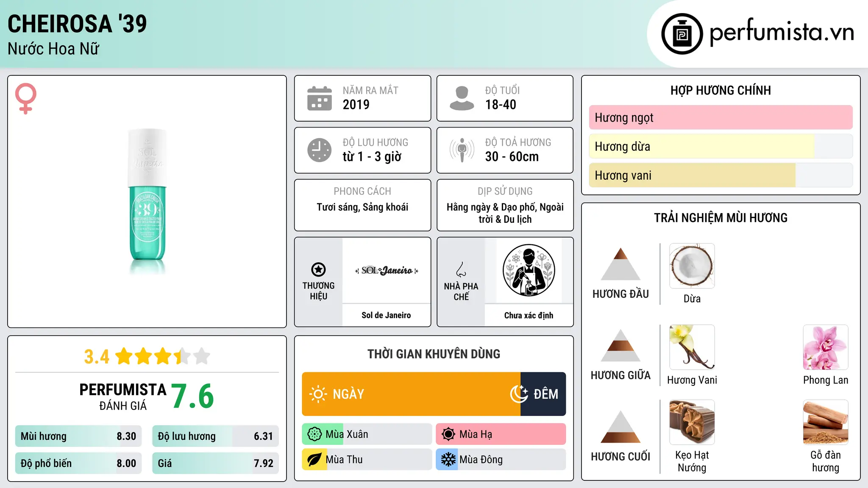This screenshot has width=868, height=488.
Task: Click the Phong Lan note label
Action: pyautogui.click(x=826, y=380)
